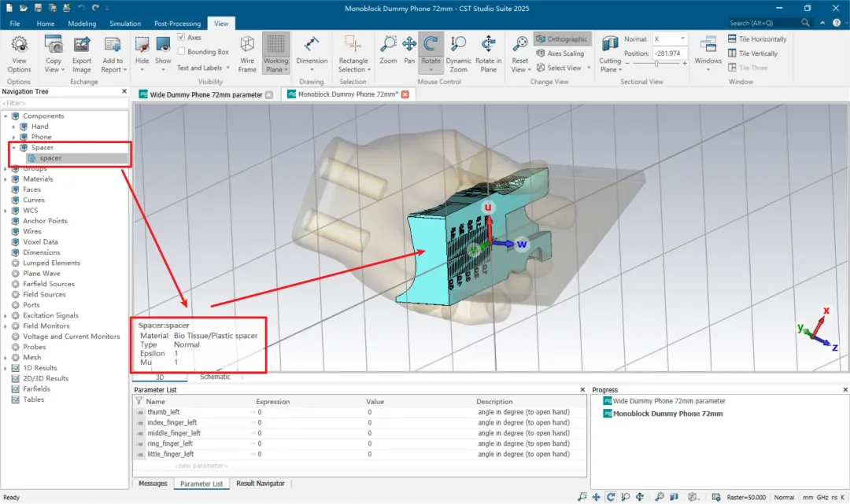This screenshot has width=850, height=504.
Task: Click the Cutting Plane icon
Action: pos(611,44)
